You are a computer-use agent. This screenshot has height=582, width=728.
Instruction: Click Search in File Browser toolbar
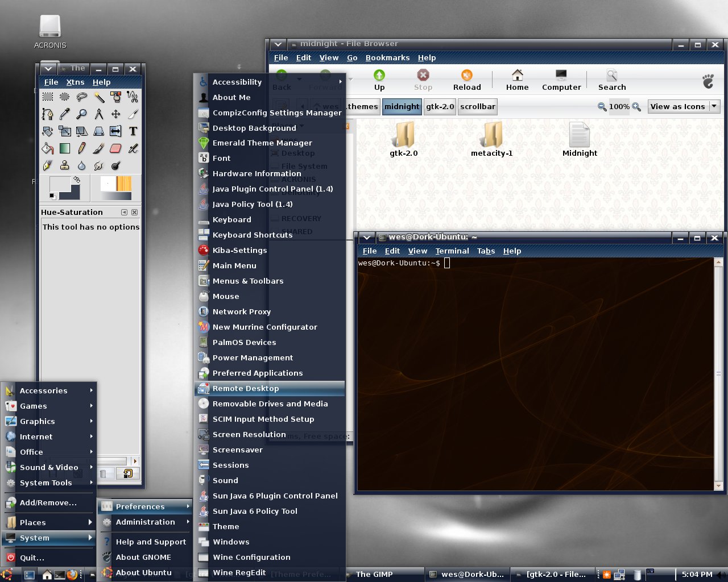tap(612, 80)
